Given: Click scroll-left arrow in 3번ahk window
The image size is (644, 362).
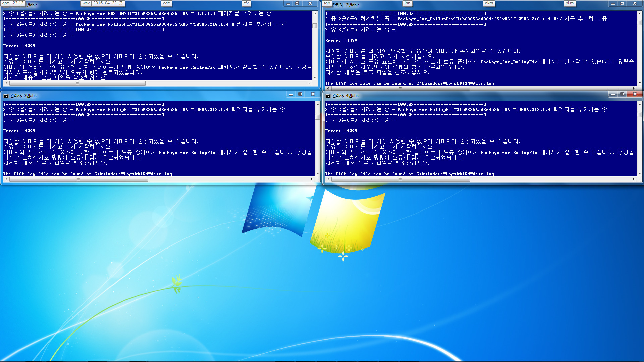Looking at the screenshot, I should 6,179.
